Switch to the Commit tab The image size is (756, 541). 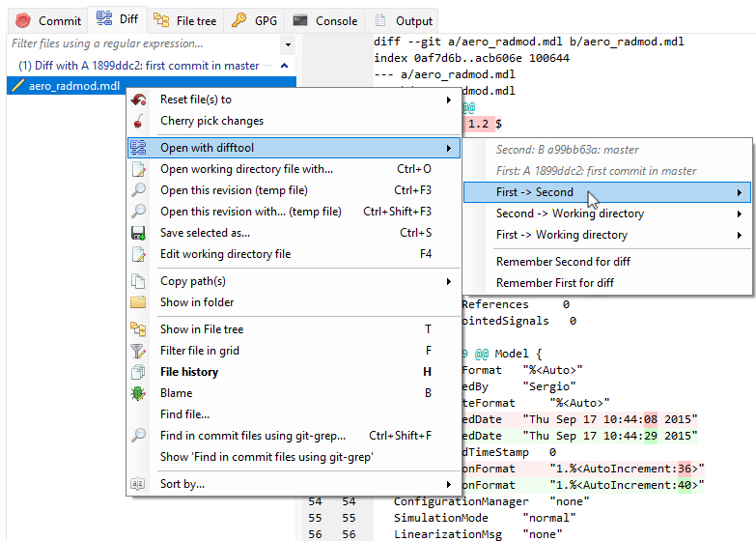tap(48, 20)
